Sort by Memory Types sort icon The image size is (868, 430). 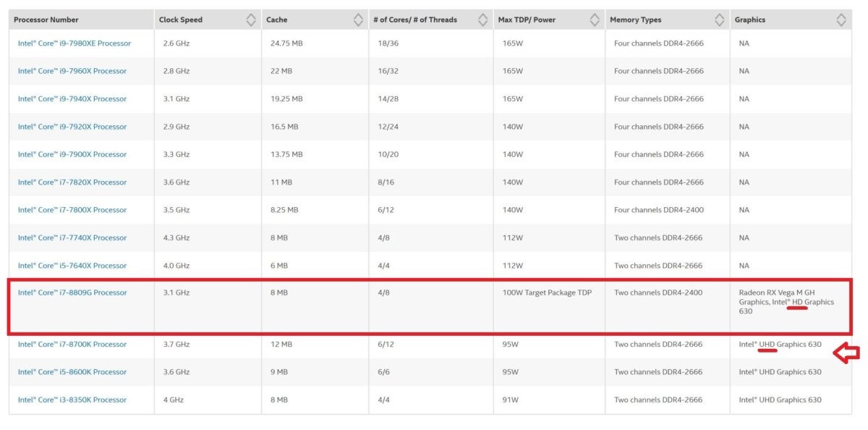[719, 20]
